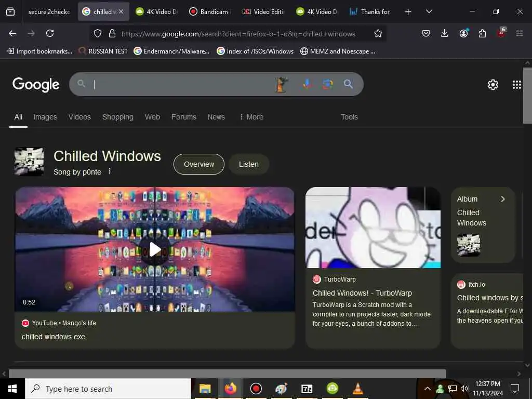This screenshot has height=399, width=532.
Task: Open Chilled Windows! - TurboWarp result
Action: (x=362, y=293)
